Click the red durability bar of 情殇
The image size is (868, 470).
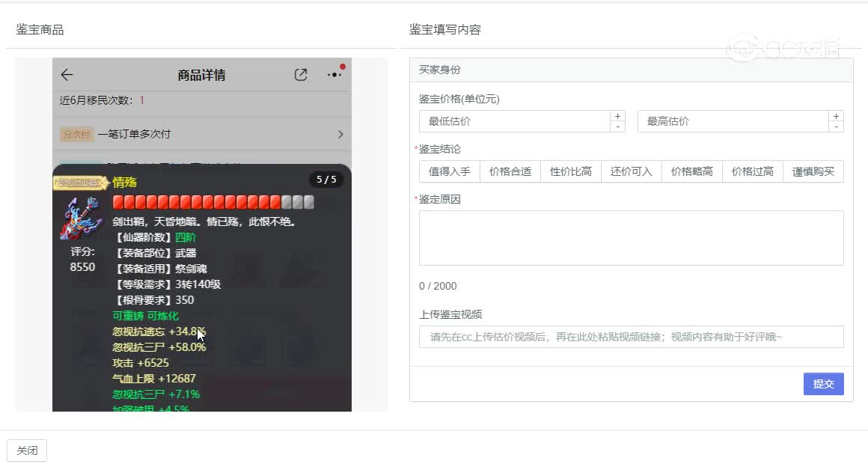(x=213, y=202)
